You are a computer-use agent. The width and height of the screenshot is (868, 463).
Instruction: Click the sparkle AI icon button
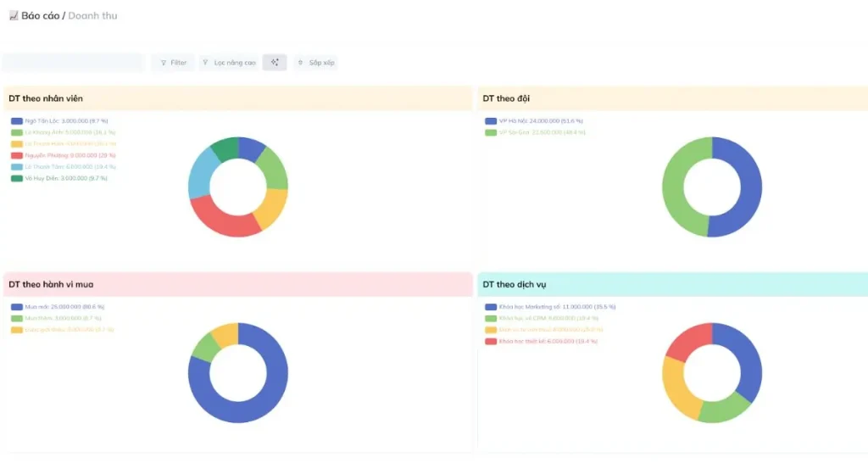coord(275,63)
